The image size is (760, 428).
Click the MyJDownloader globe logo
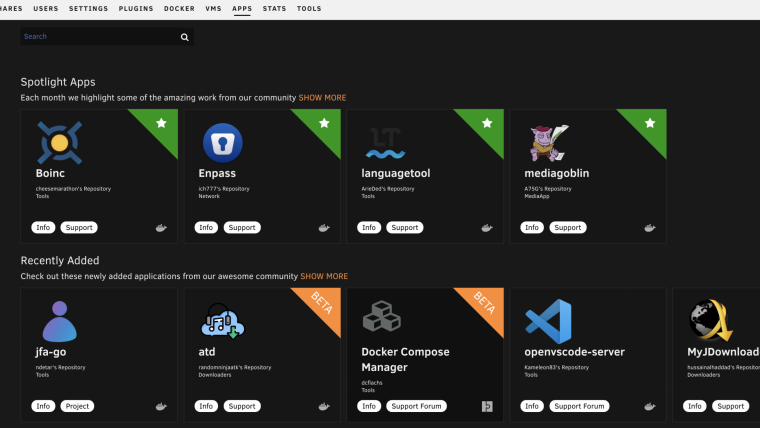711,320
